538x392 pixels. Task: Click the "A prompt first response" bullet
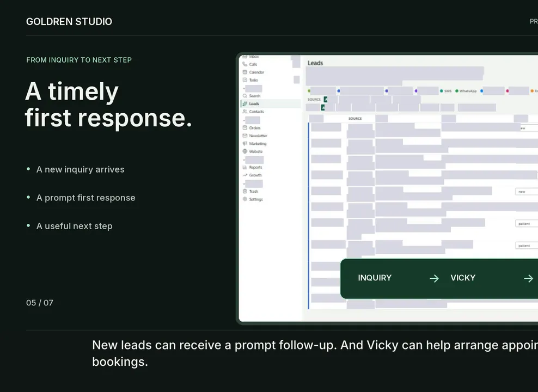86,198
